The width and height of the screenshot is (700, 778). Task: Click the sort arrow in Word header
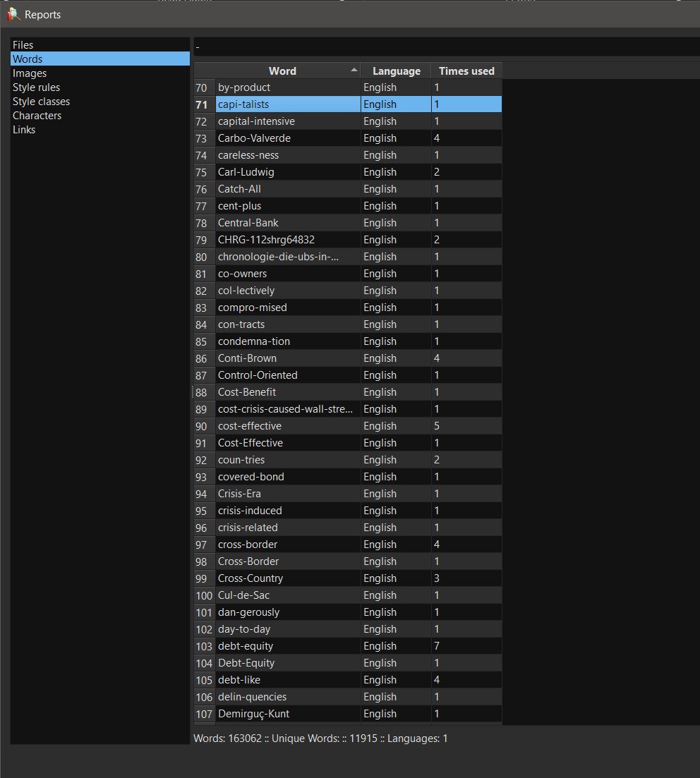[x=354, y=70]
